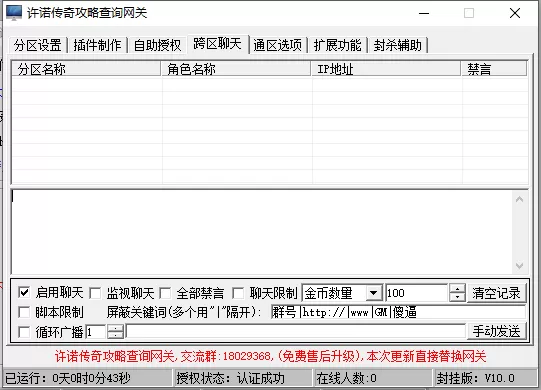The image size is (541, 390).
Task: Click the computer icon in title bar
Action: (x=14, y=13)
